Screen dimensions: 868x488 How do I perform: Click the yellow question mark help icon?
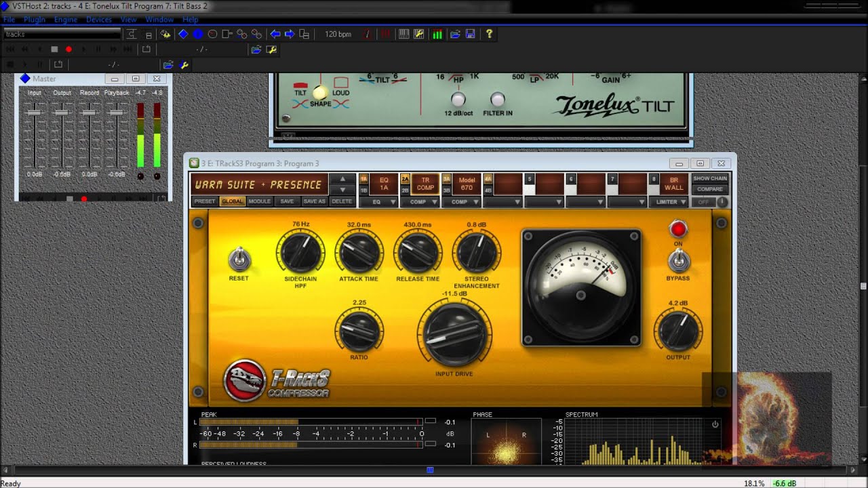(x=489, y=34)
